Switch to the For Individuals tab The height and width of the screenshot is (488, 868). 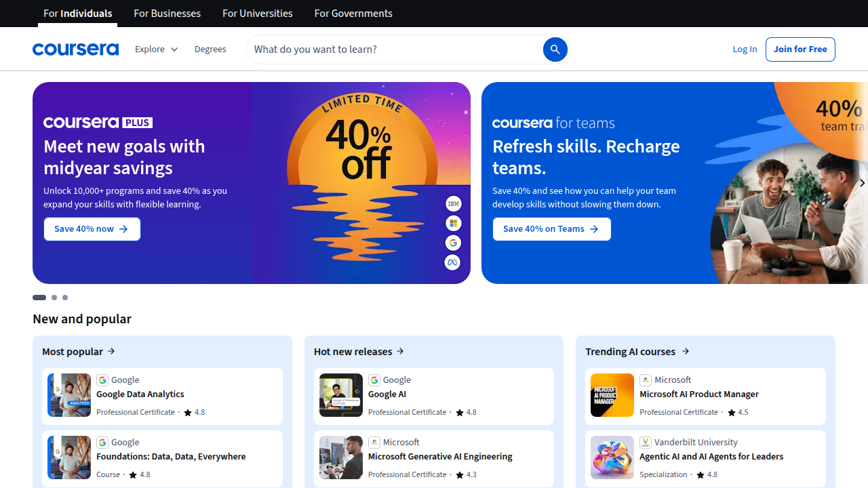coord(78,14)
